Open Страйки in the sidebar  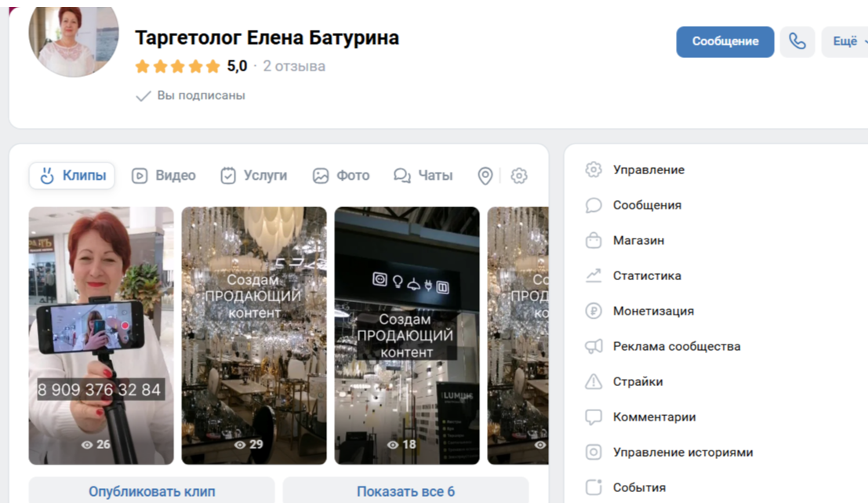pos(637,381)
